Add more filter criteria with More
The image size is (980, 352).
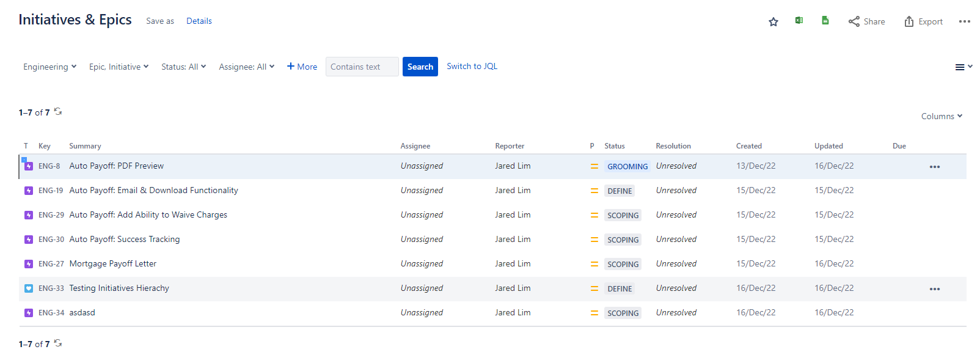point(302,67)
